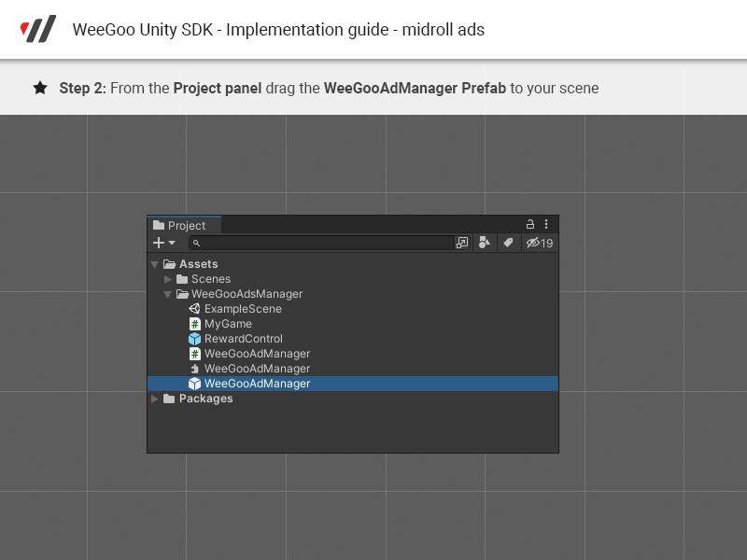Expand the Scenes folder
This screenshot has width=747, height=560.
click(x=168, y=279)
